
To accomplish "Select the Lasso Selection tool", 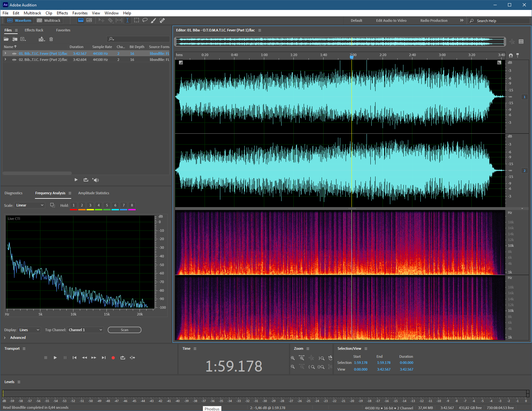I will pyautogui.click(x=145, y=20).
